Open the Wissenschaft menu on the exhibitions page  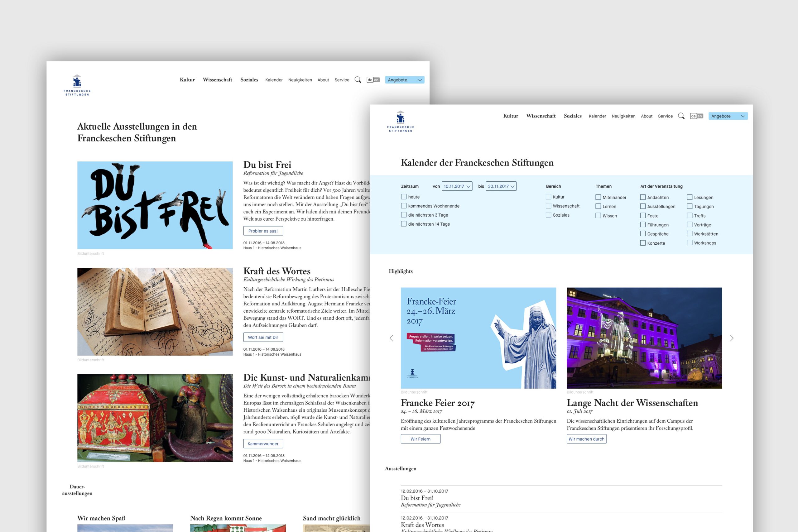tap(218, 80)
